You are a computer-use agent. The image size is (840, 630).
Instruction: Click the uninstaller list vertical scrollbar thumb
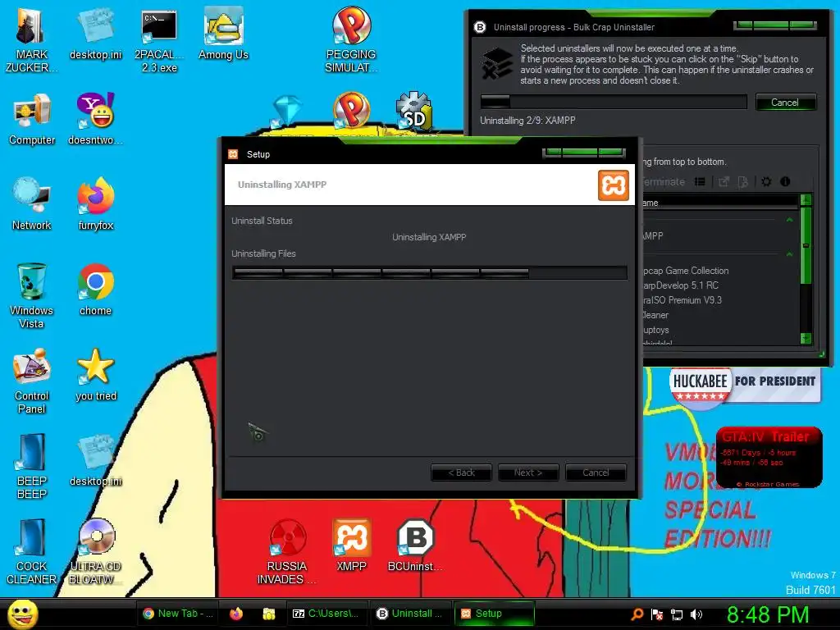[806, 245]
